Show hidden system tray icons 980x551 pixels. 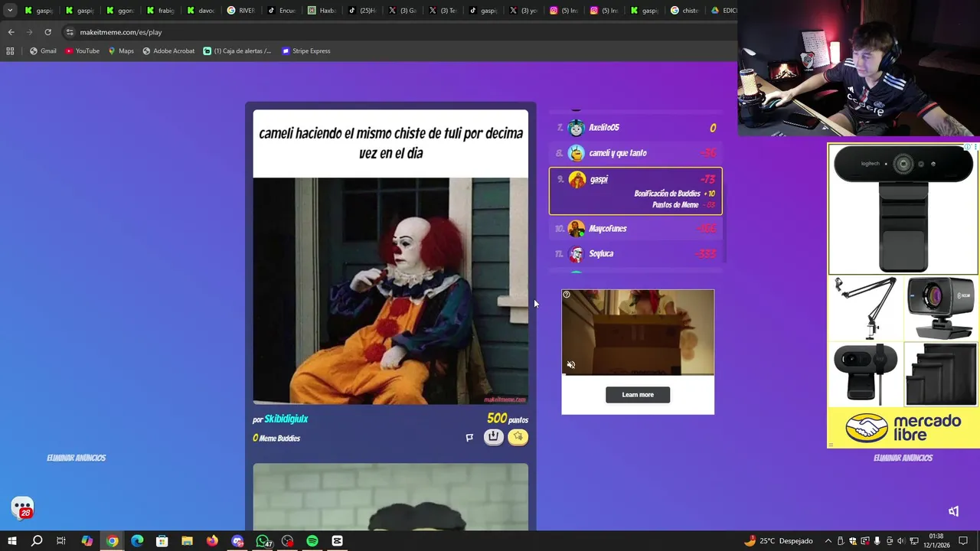coord(828,541)
